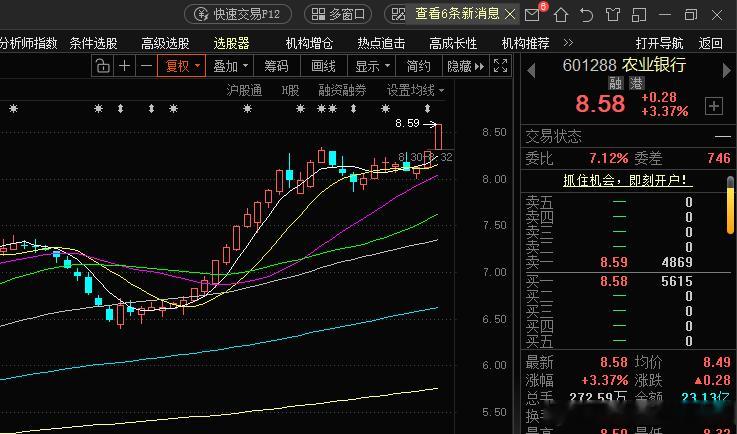
Task: Click the 画线 drawing tool button
Action: 323,66
